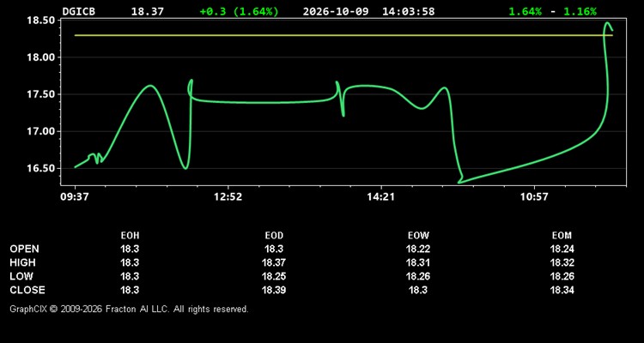Click the GraphCIX copyright notice
The width and height of the screenshot is (644, 343).
[129, 309]
